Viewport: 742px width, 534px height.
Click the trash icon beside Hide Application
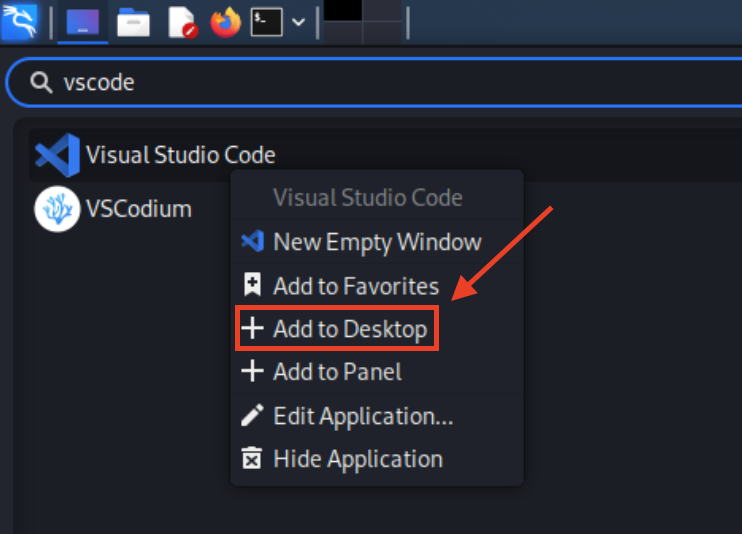click(252, 458)
